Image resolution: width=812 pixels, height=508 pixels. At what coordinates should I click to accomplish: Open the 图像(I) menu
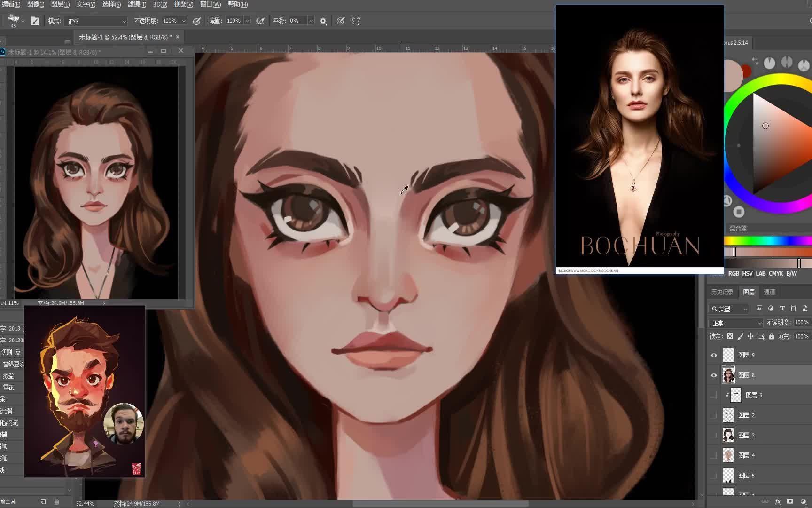tap(36, 4)
